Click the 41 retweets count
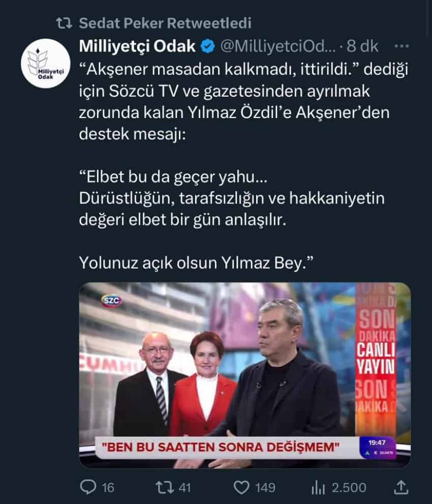Image resolution: width=432 pixels, height=504 pixels. 184,488
